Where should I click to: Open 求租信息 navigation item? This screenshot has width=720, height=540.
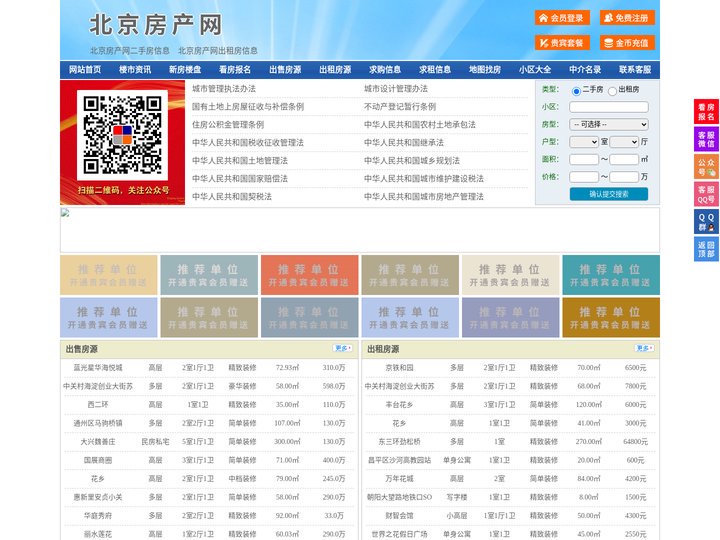(435, 70)
